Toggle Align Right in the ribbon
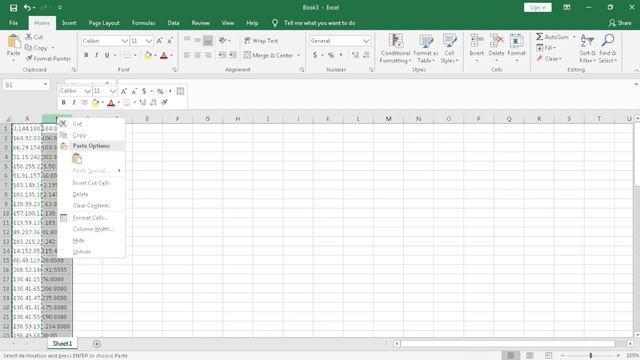 click(208, 55)
